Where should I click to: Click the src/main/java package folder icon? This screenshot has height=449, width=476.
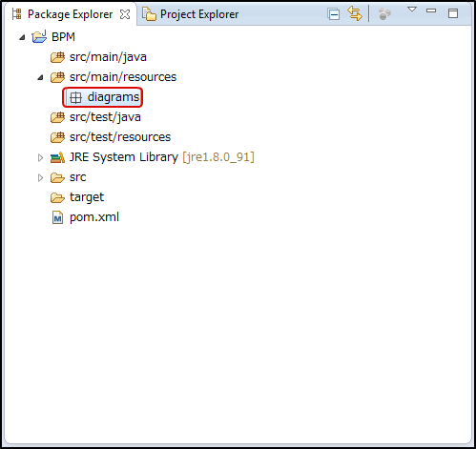coord(57,57)
